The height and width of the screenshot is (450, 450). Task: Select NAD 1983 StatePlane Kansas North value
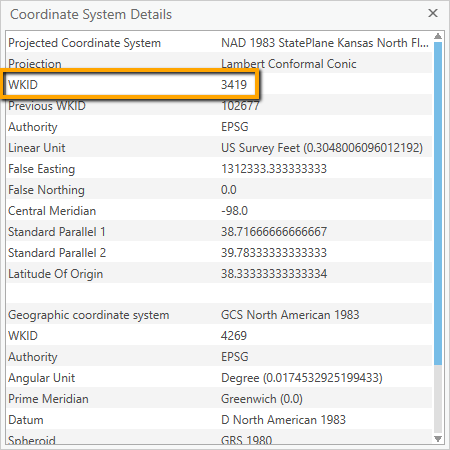click(x=325, y=43)
